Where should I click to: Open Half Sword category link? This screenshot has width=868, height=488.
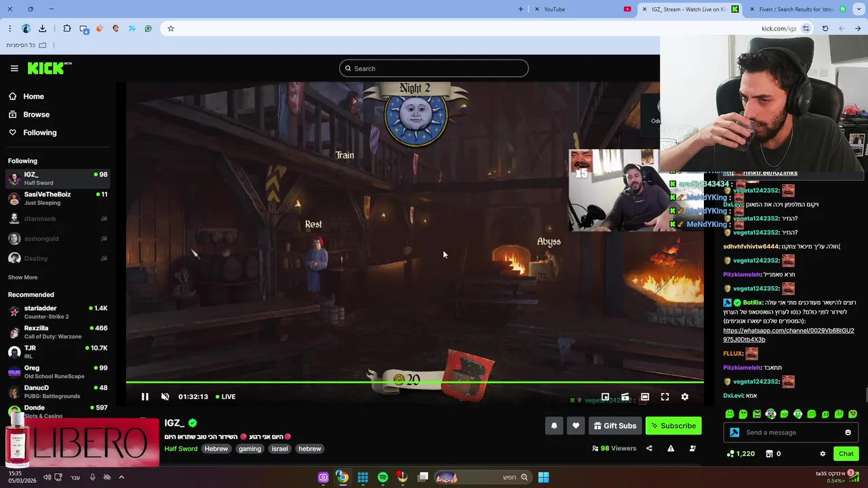click(180, 449)
